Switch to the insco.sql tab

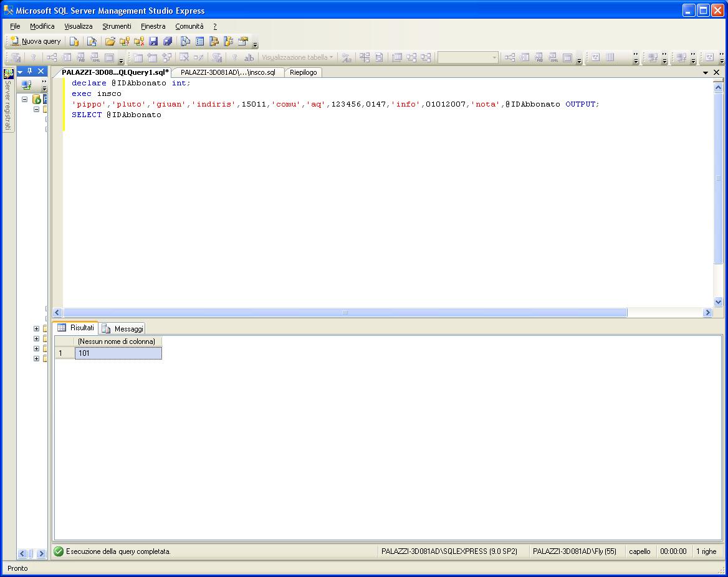click(x=228, y=72)
